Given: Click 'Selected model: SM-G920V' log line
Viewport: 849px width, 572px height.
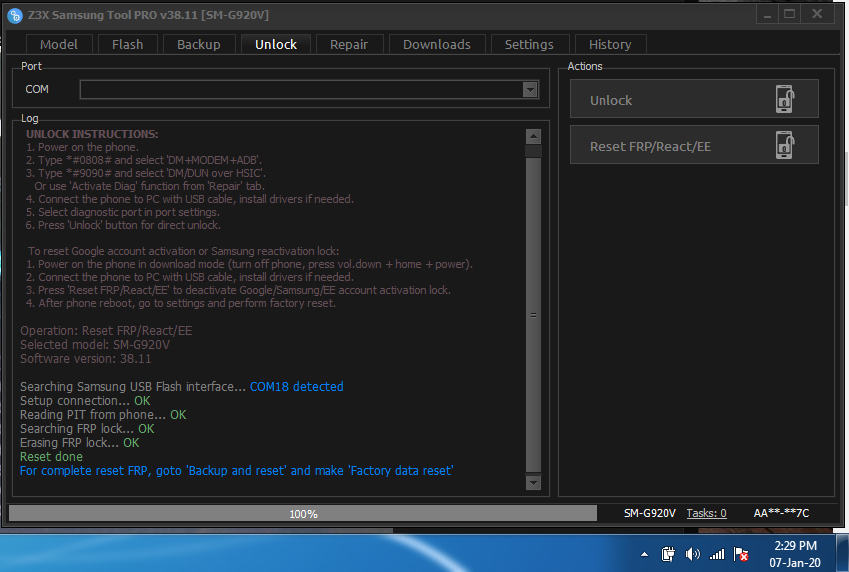Looking at the screenshot, I should coord(95,345).
